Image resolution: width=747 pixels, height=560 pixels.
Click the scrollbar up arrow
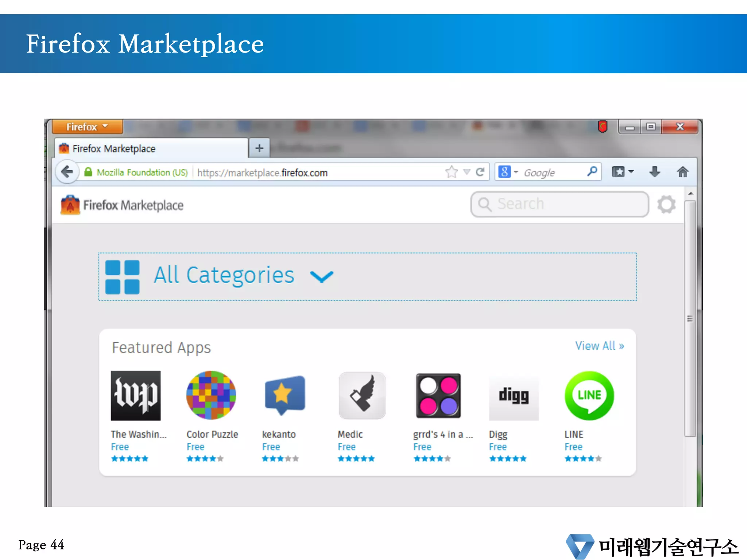[x=690, y=194]
